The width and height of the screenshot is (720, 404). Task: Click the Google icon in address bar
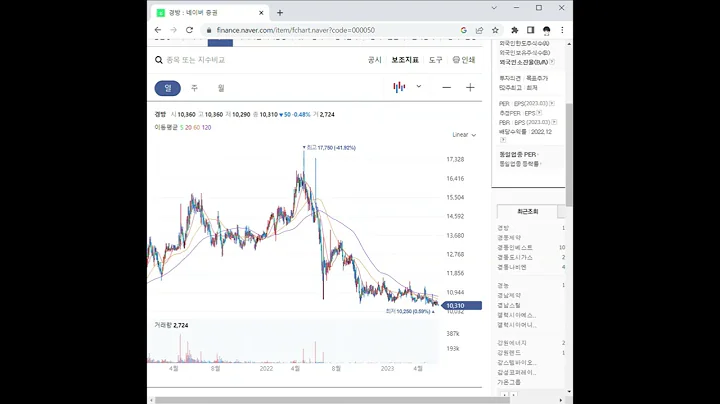pos(464,30)
